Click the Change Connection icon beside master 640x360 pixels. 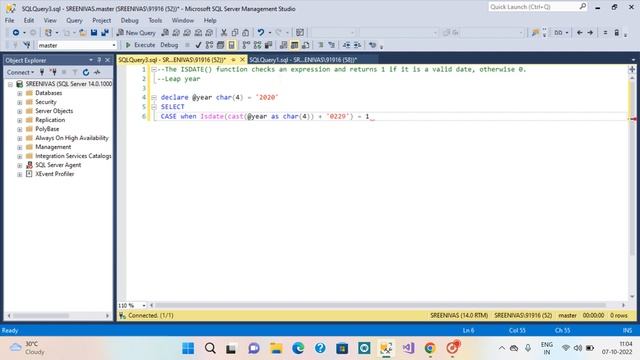[27, 45]
